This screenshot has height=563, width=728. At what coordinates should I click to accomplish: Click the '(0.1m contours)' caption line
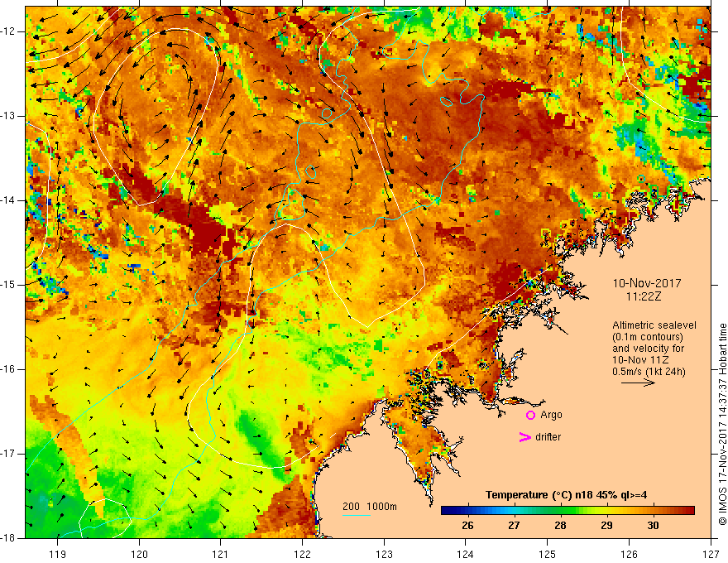tap(647, 337)
